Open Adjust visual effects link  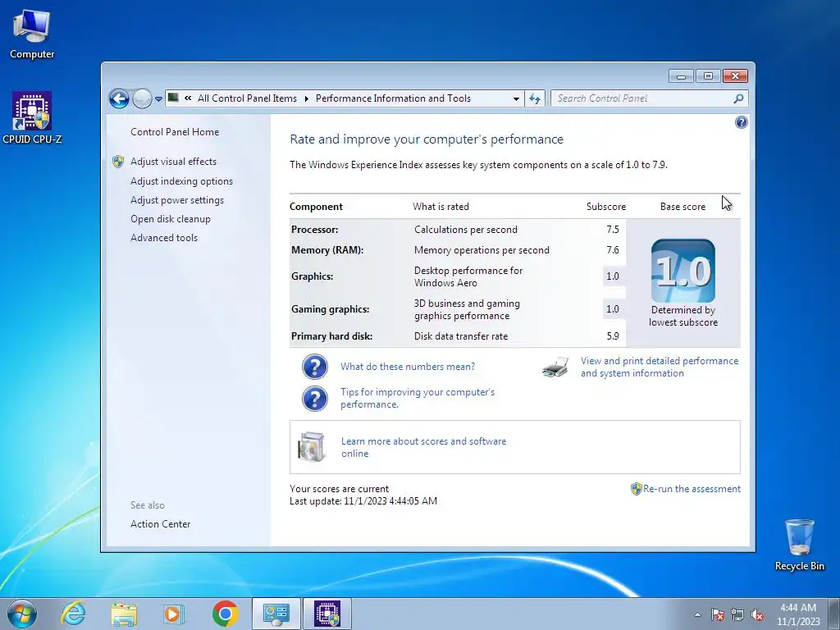tap(174, 162)
